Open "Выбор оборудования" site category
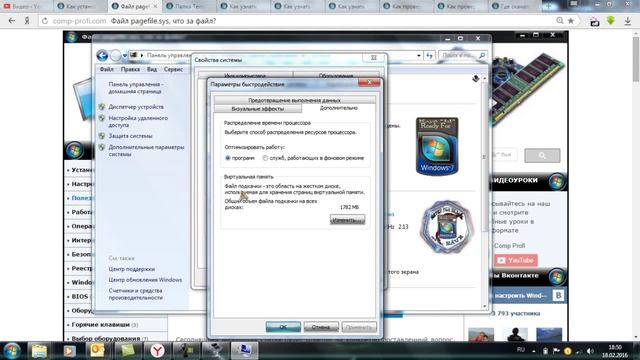This screenshot has width=640, height=360. point(106,338)
